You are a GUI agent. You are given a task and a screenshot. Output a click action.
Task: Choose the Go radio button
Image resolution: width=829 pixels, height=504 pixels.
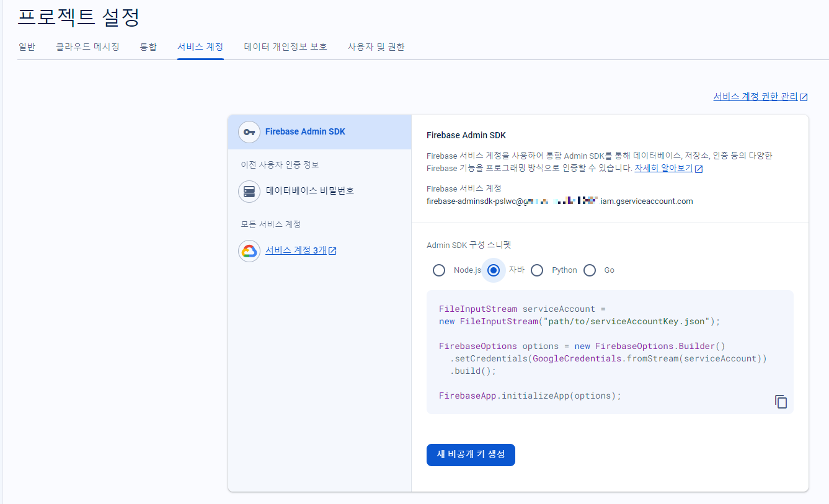point(590,270)
